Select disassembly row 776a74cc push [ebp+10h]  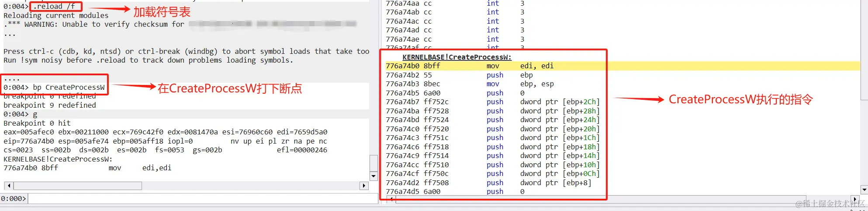(x=493, y=165)
